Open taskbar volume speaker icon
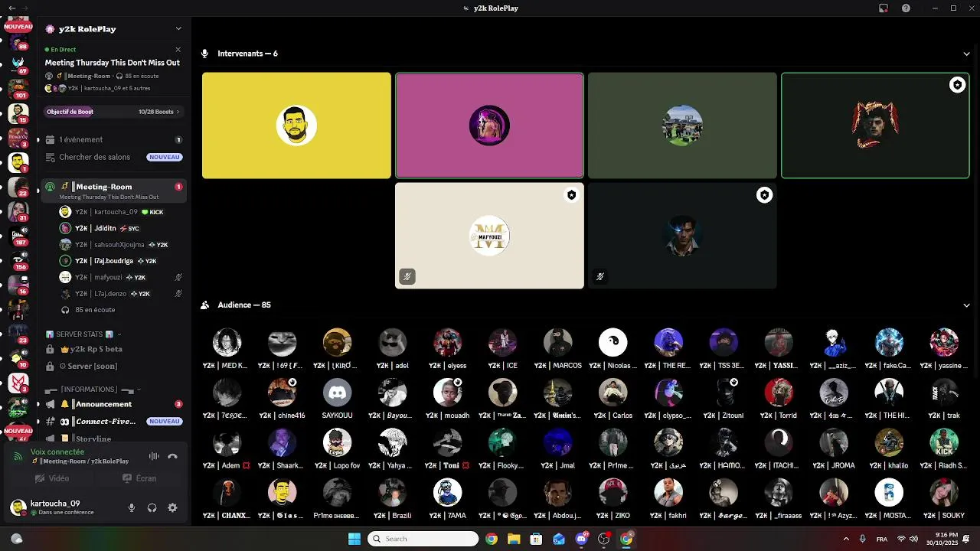Image resolution: width=980 pixels, height=551 pixels. tap(913, 539)
